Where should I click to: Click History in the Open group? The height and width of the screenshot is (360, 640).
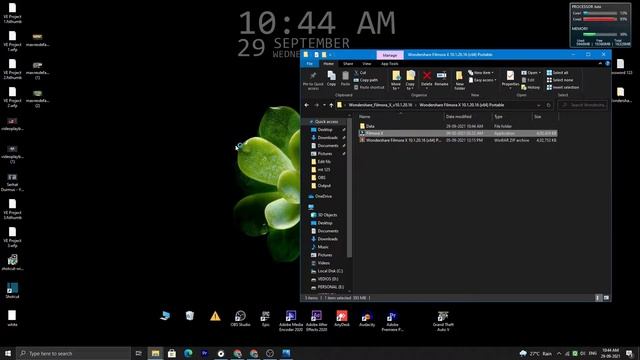click(531, 87)
